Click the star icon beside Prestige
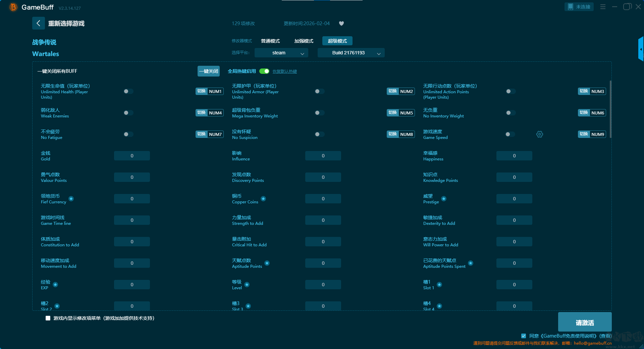644x349 pixels. (444, 199)
